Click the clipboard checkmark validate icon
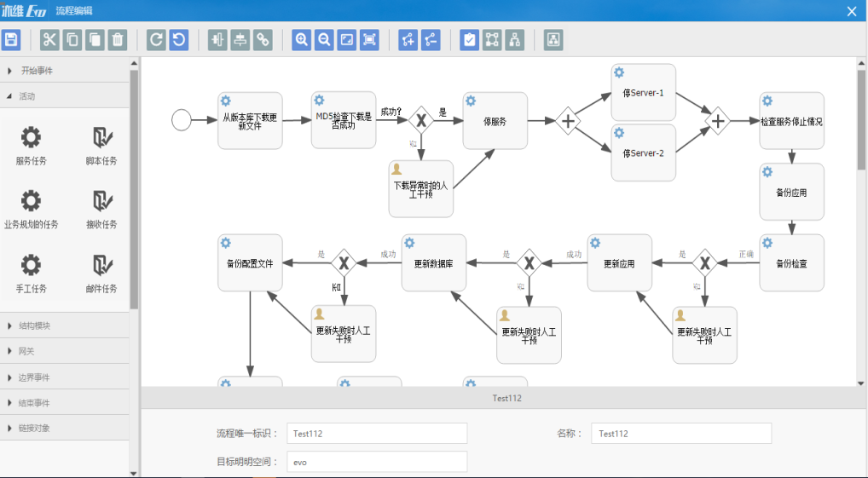The width and height of the screenshot is (868, 478). [469, 40]
